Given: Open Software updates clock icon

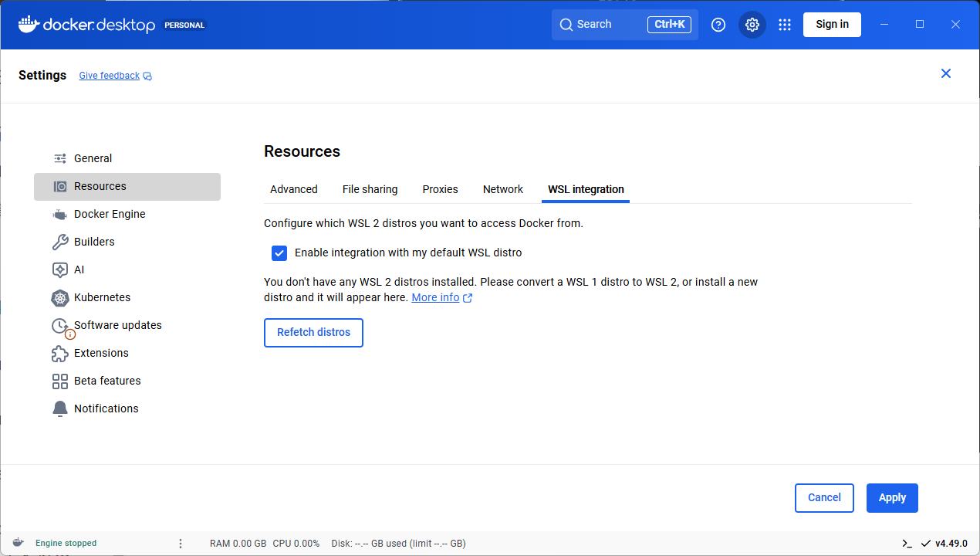Looking at the screenshot, I should [x=59, y=325].
